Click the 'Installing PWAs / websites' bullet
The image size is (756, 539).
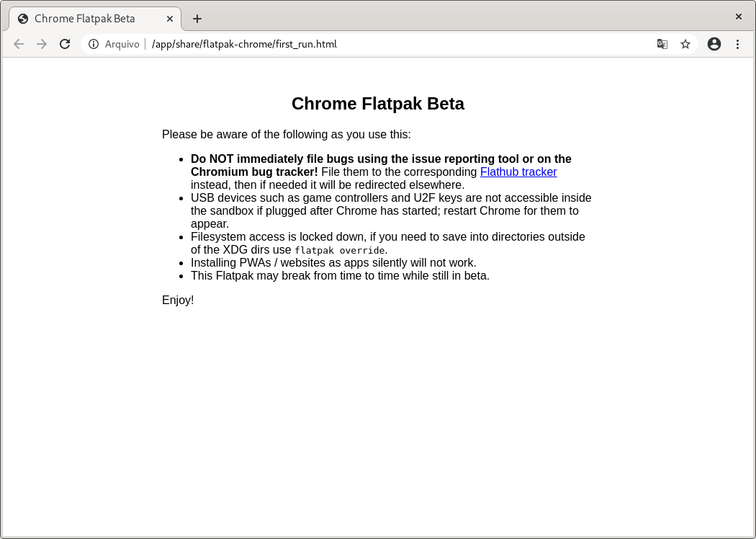click(333, 262)
